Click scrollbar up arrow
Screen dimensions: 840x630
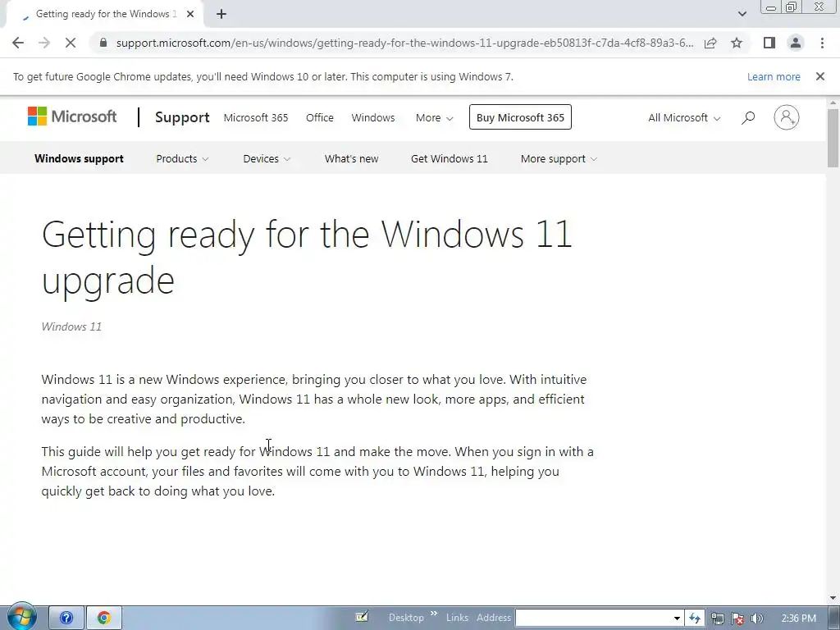833,103
